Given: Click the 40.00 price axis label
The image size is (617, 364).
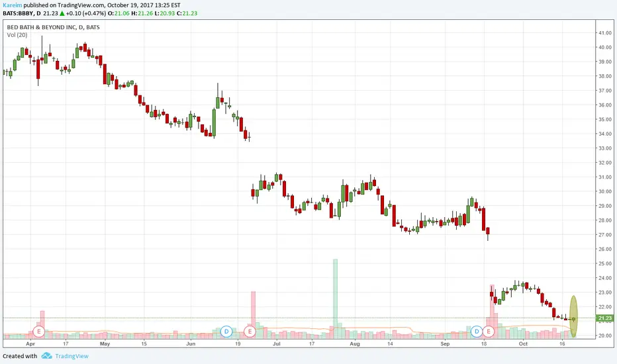Looking at the screenshot, I should 605,48.
